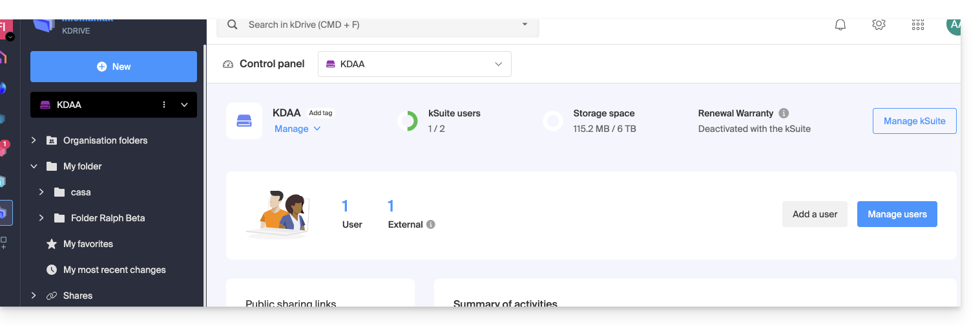Click the KDAA drive icon tile

(x=244, y=121)
